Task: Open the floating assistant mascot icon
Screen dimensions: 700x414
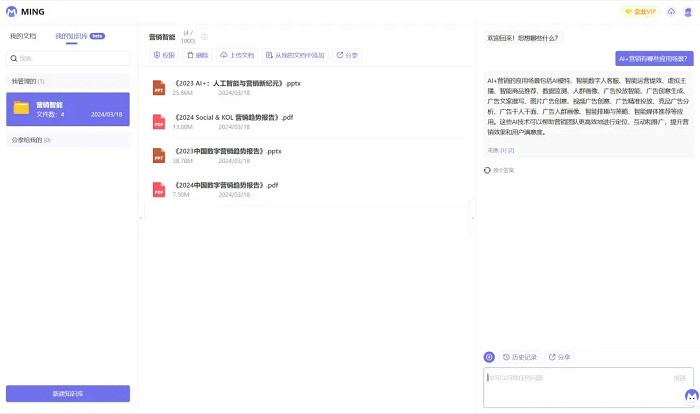Action: click(x=691, y=395)
